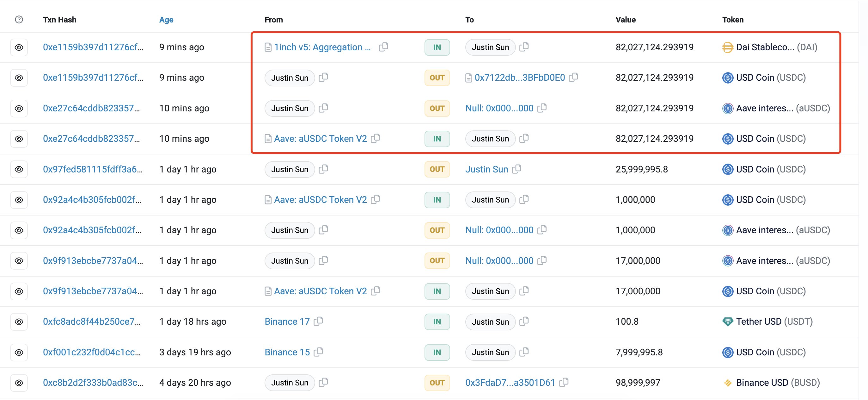Open transaction hash 0xf001c232f0d04c1cc
The height and width of the screenshot is (400, 868).
click(92, 352)
